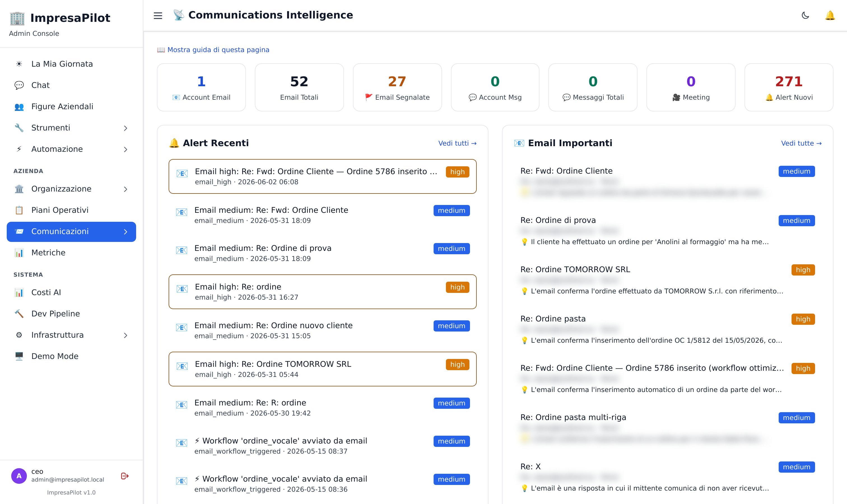The height and width of the screenshot is (504, 847).
Task: Open workflow alert dated 2026-05-15 08:36
Action: (x=322, y=484)
